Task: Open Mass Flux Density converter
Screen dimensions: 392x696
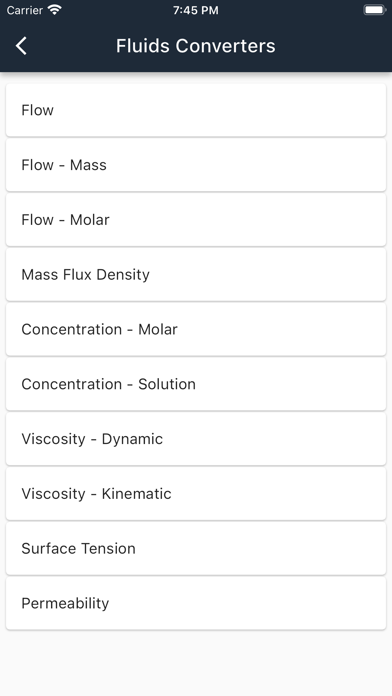Action: 196,275
